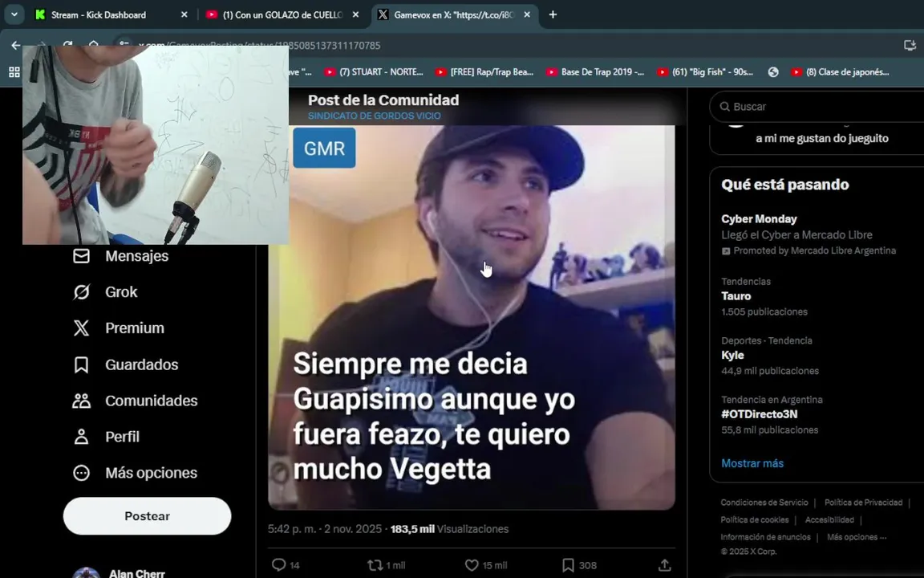The width and height of the screenshot is (924, 578).
Task: Click Mostrar más under trends
Action: click(752, 463)
